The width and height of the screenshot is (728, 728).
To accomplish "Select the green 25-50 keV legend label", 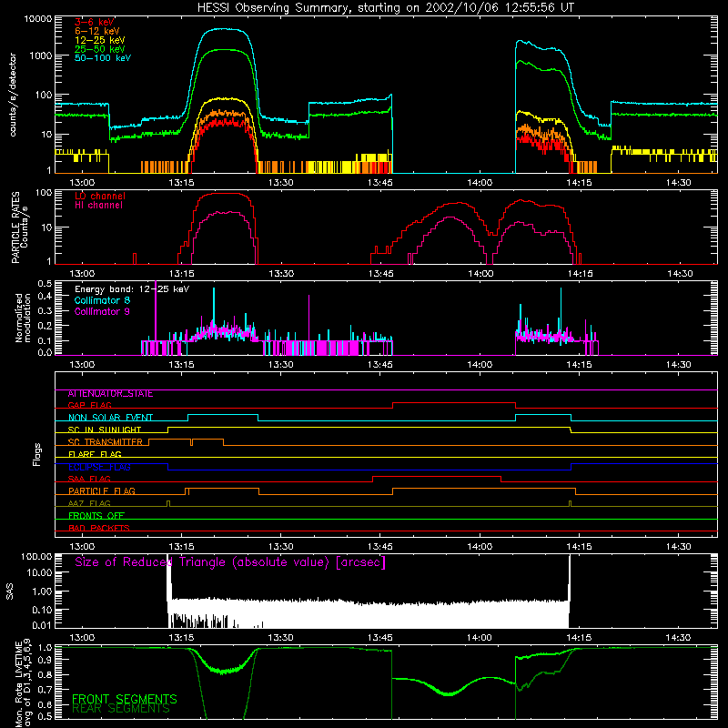I will [x=100, y=49].
